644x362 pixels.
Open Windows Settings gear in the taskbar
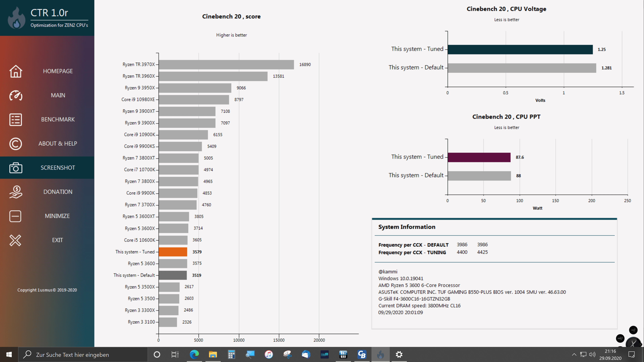[x=399, y=354]
